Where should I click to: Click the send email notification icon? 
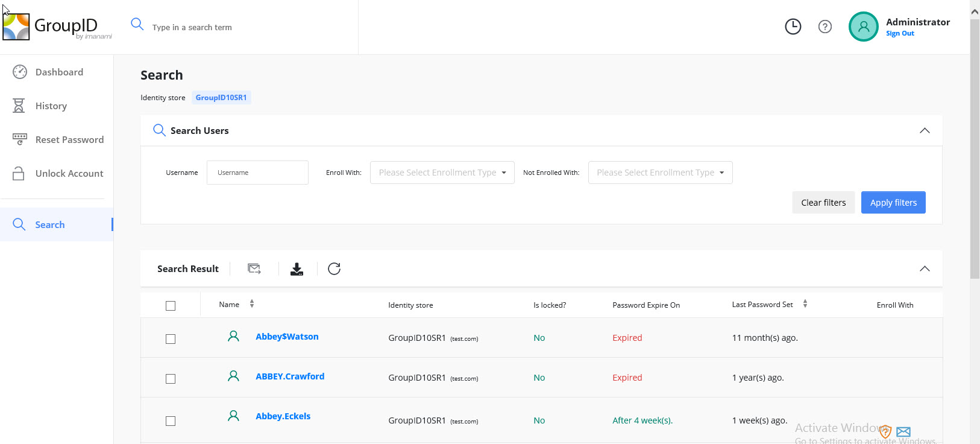coord(254,268)
